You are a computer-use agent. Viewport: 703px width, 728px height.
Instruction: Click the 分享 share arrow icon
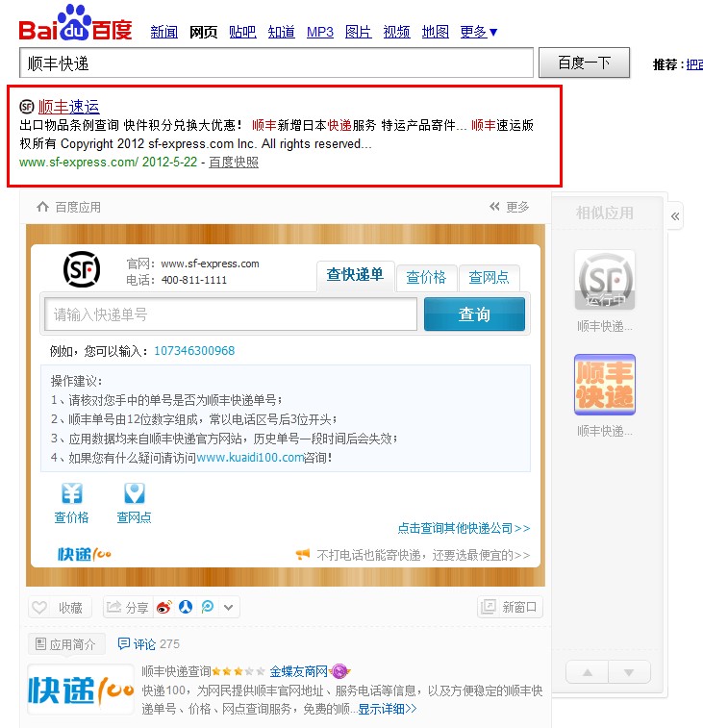click(x=113, y=607)
